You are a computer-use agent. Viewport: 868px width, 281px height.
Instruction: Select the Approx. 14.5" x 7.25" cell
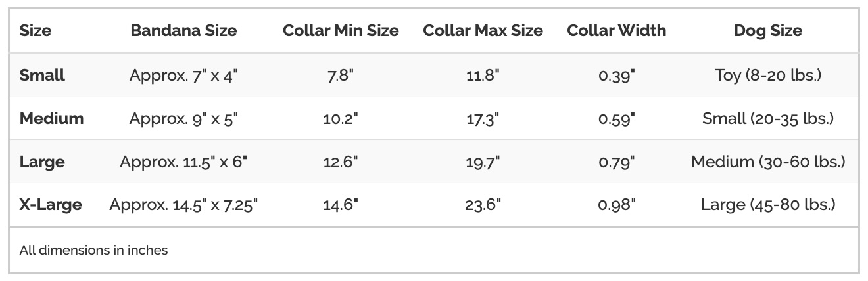(183, 204)
